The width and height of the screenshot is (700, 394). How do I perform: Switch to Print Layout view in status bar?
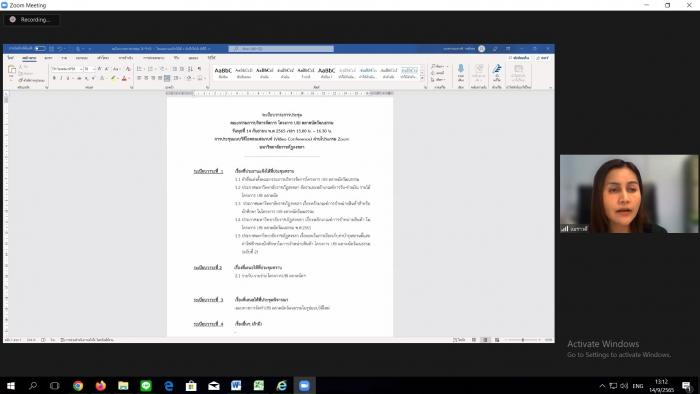tap(485, 340)
